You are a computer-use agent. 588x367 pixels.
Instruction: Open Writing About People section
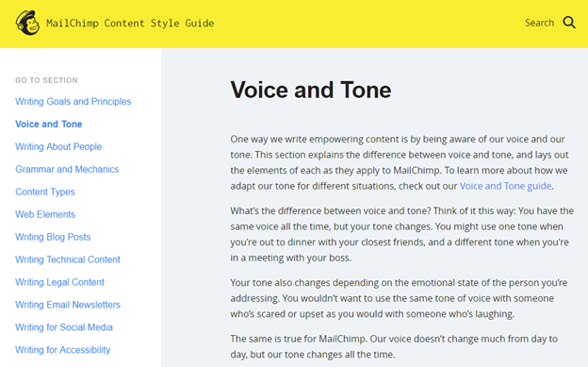[58, 146]
